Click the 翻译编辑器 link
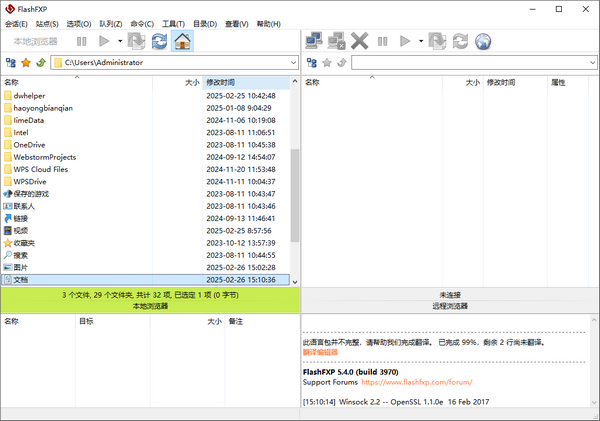Viewport: 600px width, 421px height. pos(322,352)
